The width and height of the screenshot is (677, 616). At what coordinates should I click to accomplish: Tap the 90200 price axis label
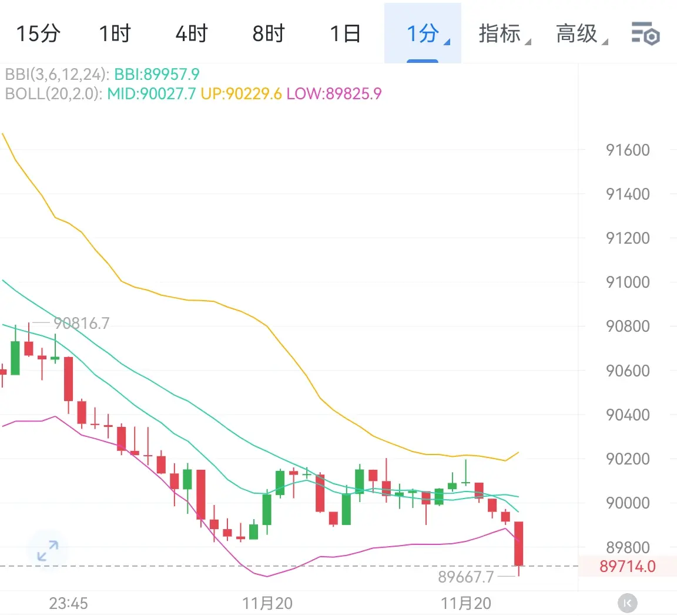[628, 459]
